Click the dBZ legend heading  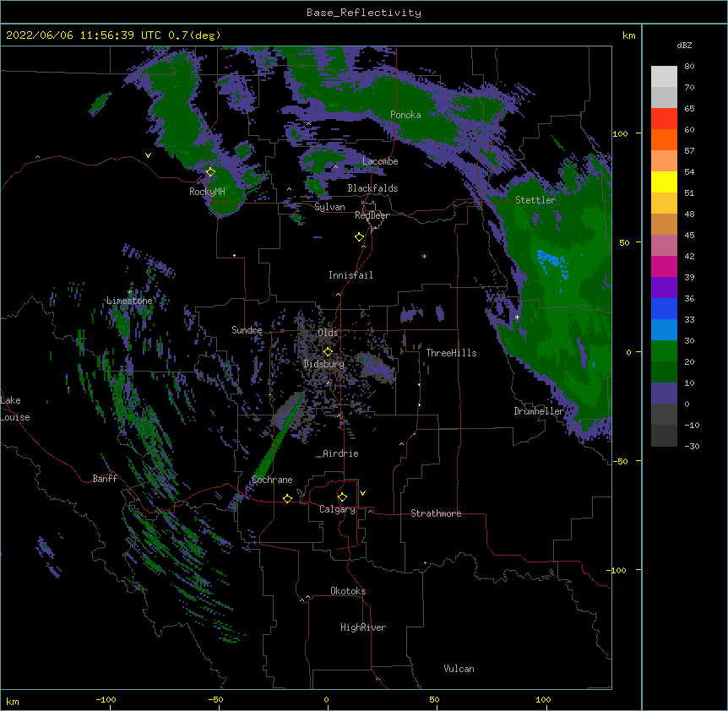(x=684, y=45)
